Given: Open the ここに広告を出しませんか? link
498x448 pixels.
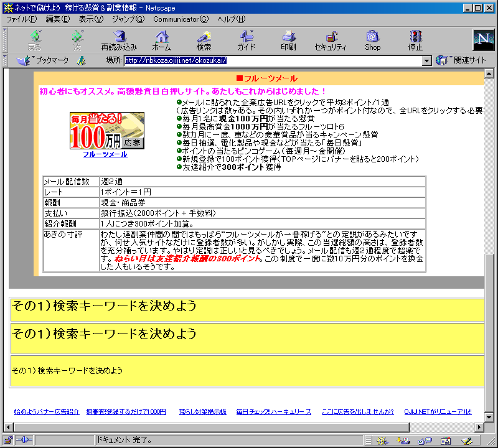Looking at the screenshot, I should (357, 411).
